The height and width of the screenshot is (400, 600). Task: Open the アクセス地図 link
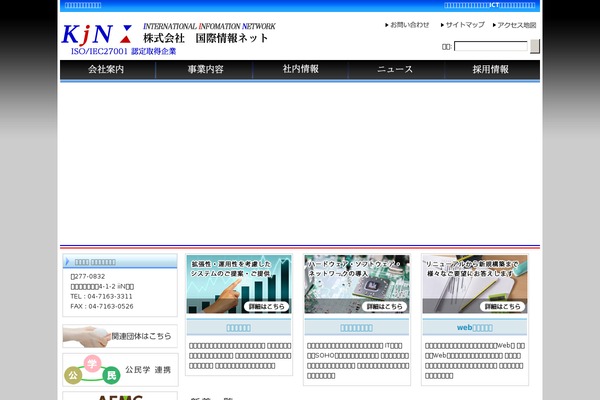pos(515,25)
